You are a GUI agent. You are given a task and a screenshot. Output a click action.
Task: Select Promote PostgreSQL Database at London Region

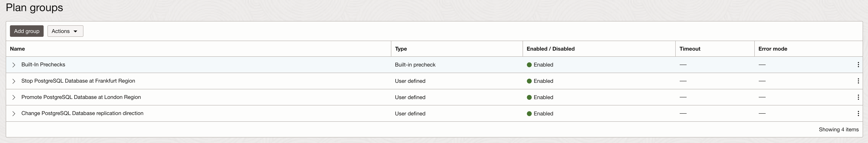click(x=81, y=97)
